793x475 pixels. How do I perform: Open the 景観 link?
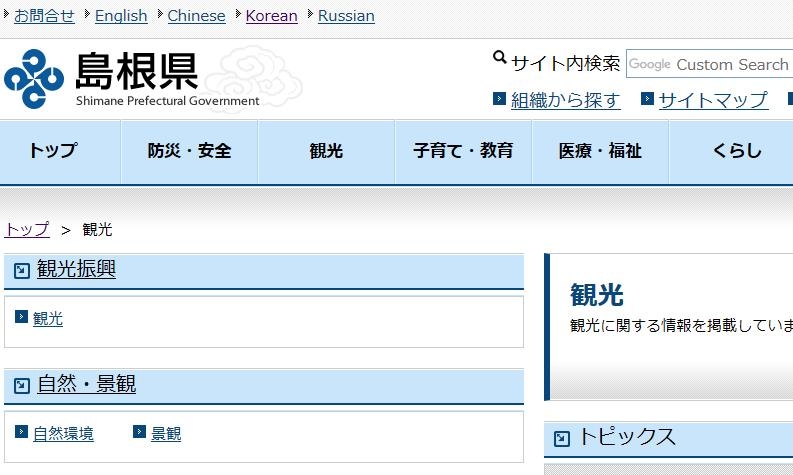click(166, 434)
